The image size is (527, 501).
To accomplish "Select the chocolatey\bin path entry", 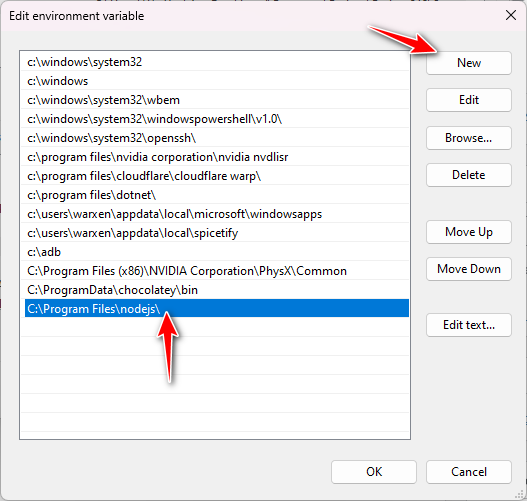I will [x=217, y=290].
